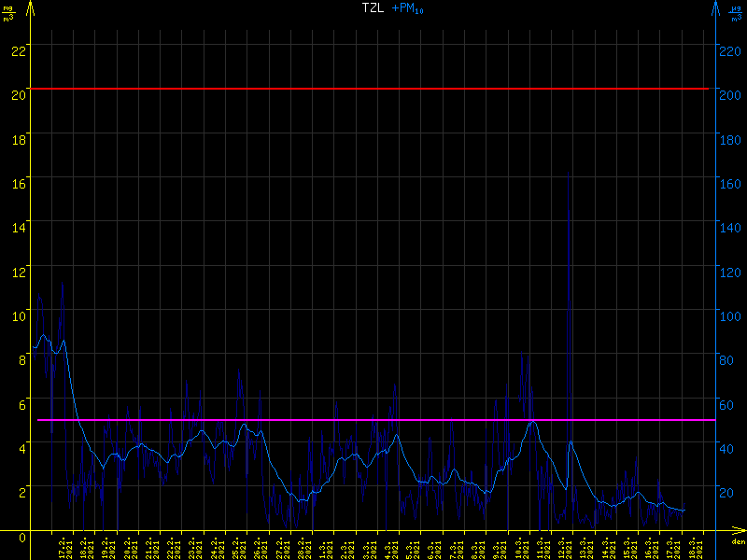Image resolution: width=747 pixels, height=560 pixels.
Task: Click the 10.3.2021 date label
Action: coord(520,548)
